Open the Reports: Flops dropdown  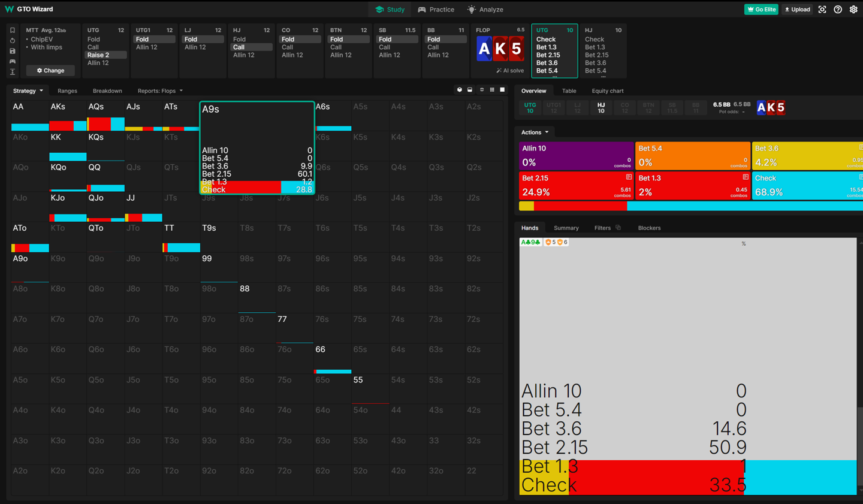[159, 91]
